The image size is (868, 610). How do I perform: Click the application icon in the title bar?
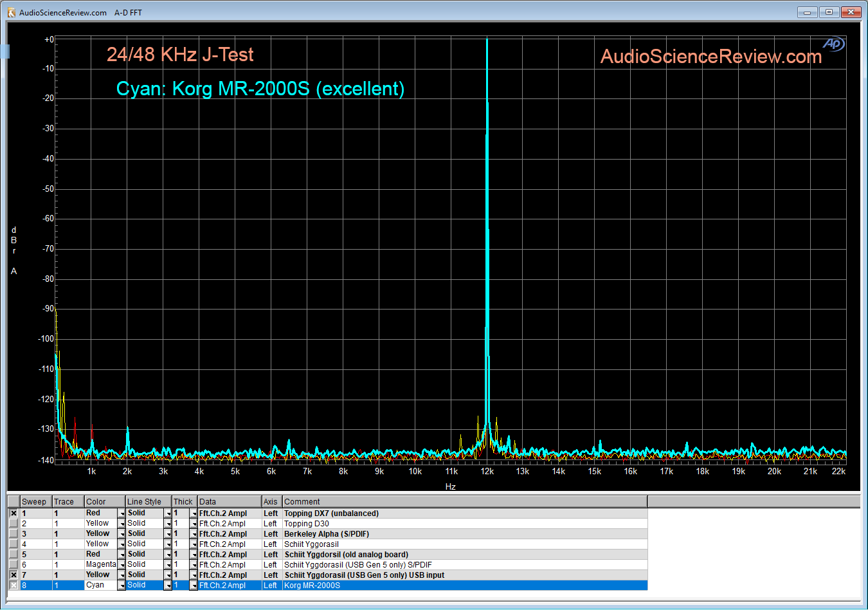tap(11, 12)
